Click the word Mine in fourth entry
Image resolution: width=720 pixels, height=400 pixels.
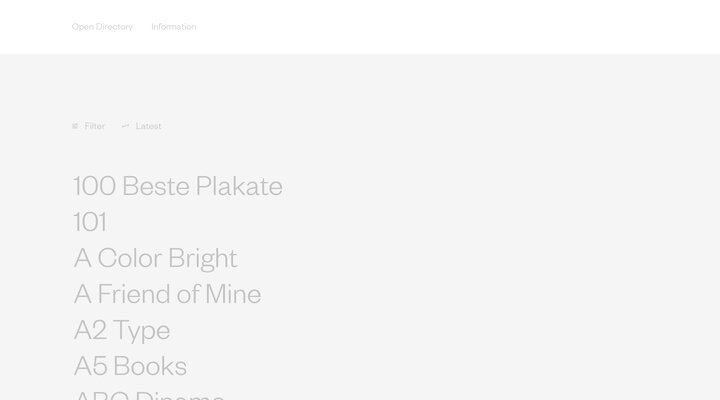point(233,294)
